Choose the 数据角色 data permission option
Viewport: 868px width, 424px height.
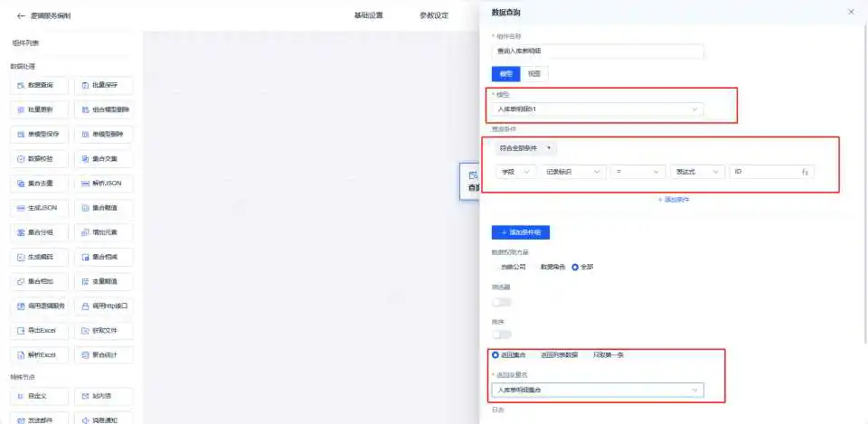pos(552,267)
